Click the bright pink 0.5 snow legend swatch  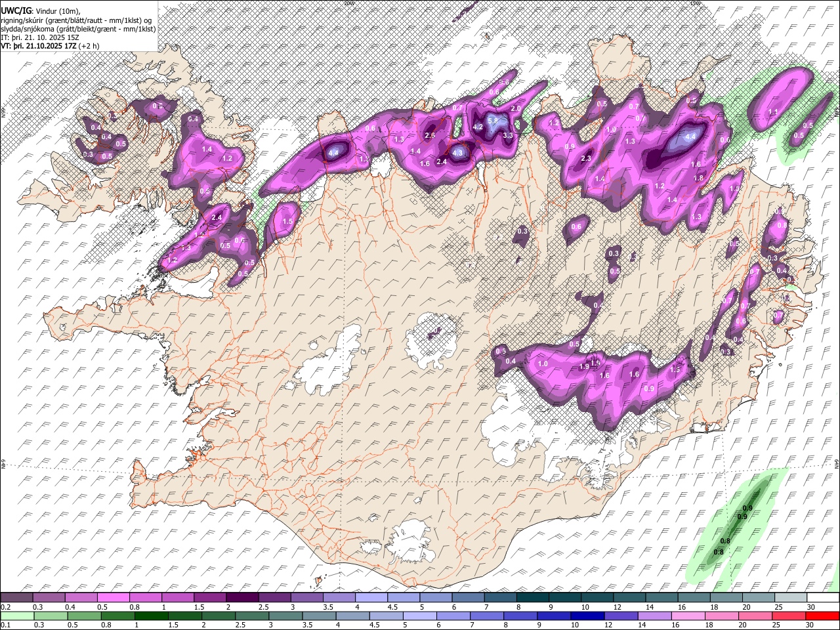114,598
